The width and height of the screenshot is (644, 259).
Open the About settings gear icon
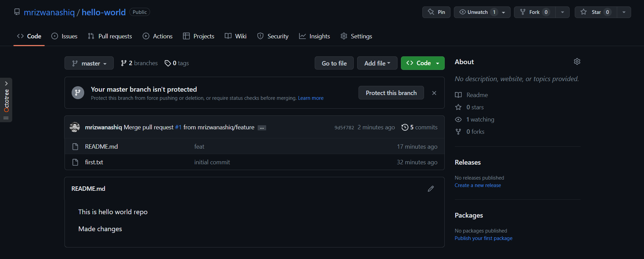577,61
